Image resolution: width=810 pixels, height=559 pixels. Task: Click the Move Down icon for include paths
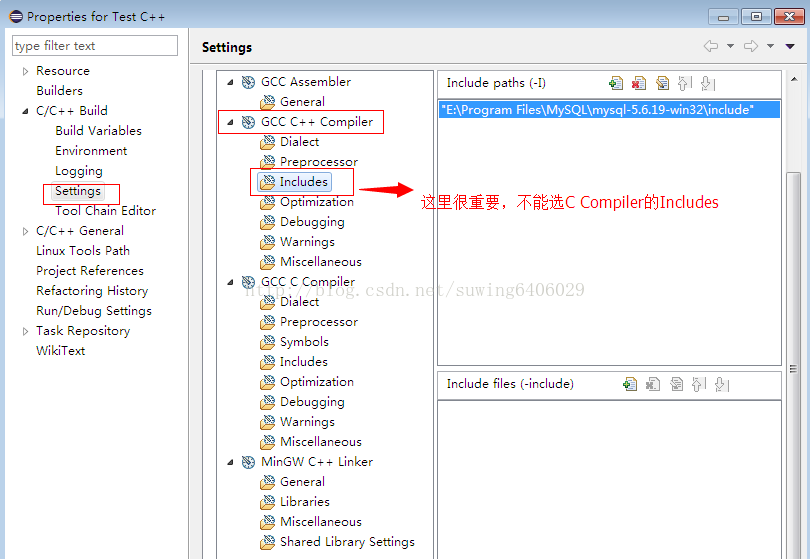(x=707, y=83)
